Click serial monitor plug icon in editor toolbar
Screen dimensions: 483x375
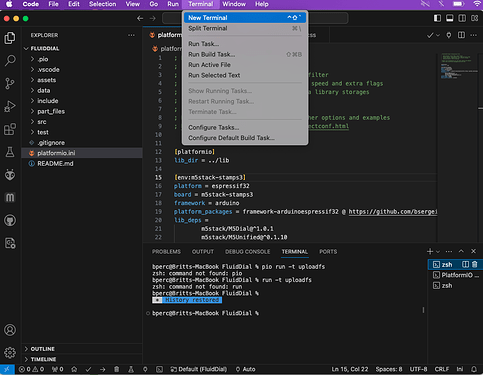pyautogui.click(x=449, y=35)
